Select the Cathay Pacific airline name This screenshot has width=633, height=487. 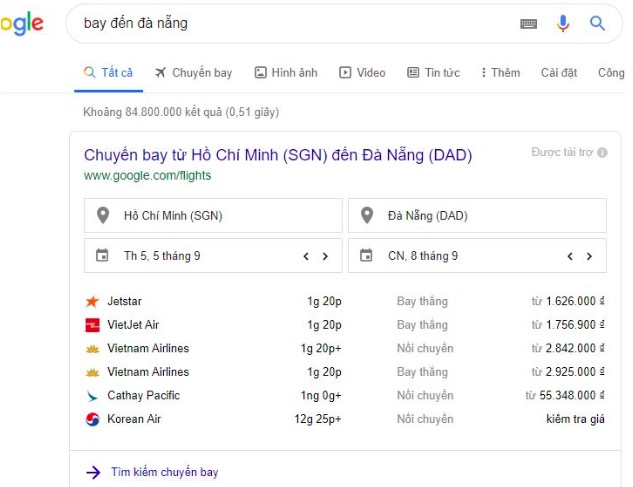point(144,395)
